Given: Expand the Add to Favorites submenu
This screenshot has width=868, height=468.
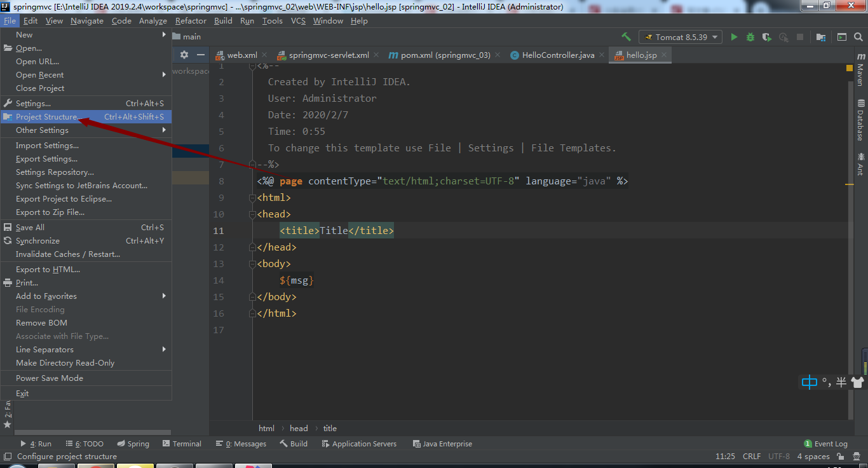Looking at the screenshot, I should click(x=86, y=296).
